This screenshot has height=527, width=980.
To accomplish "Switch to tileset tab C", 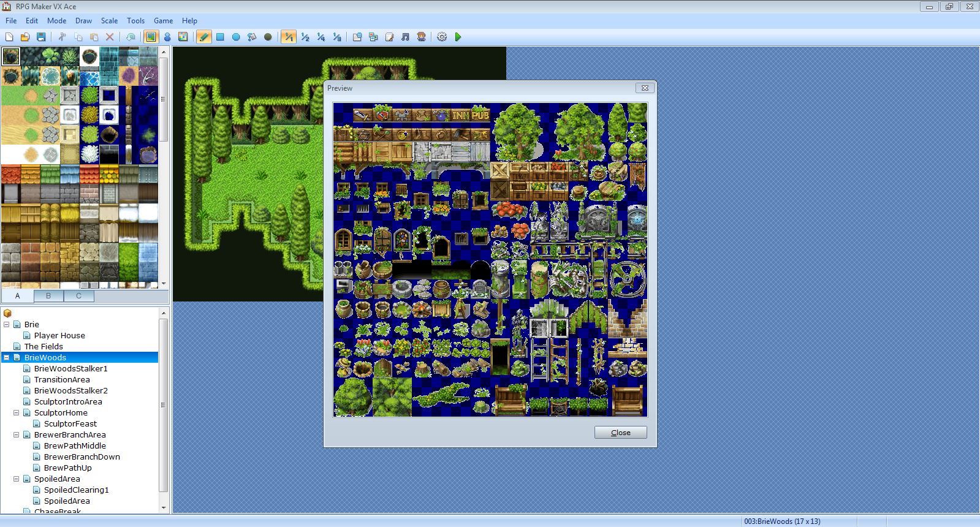I will [x=78, y=296].
